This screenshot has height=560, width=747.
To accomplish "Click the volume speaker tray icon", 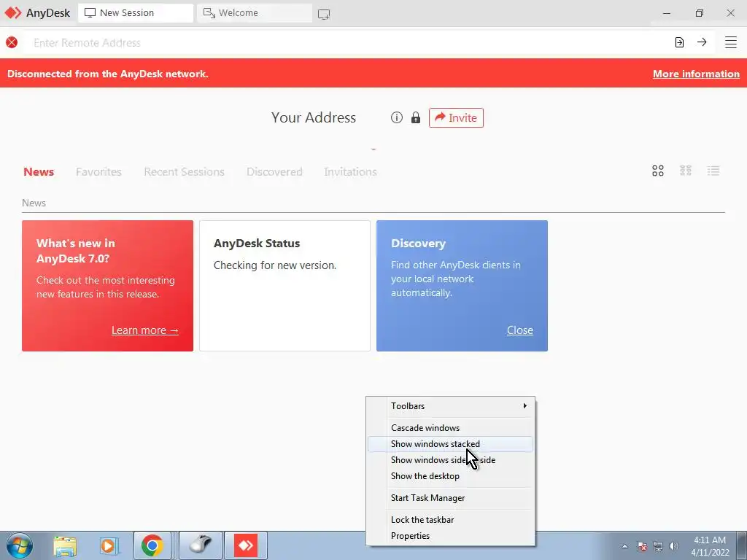I will 673,546.
